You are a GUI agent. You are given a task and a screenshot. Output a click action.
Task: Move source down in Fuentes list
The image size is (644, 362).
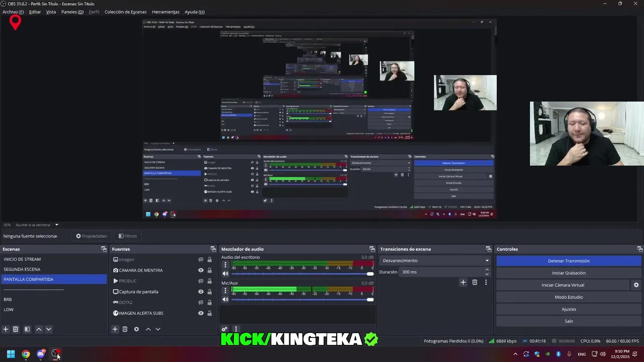[157, 329]
